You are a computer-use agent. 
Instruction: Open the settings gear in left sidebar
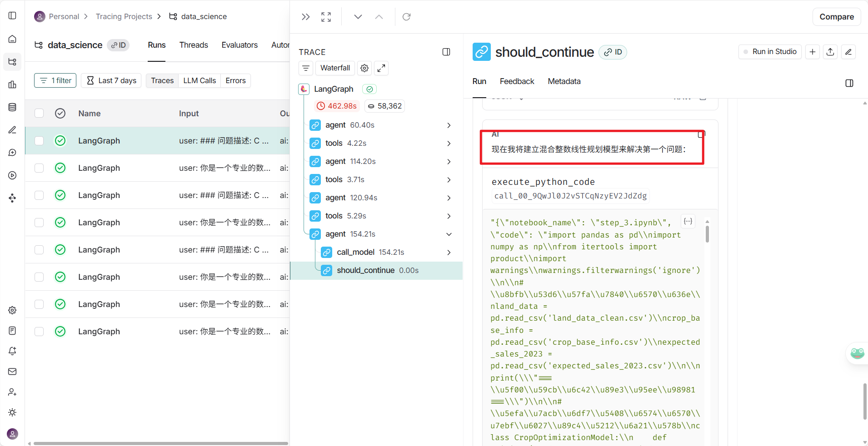(x=12, y=310)
